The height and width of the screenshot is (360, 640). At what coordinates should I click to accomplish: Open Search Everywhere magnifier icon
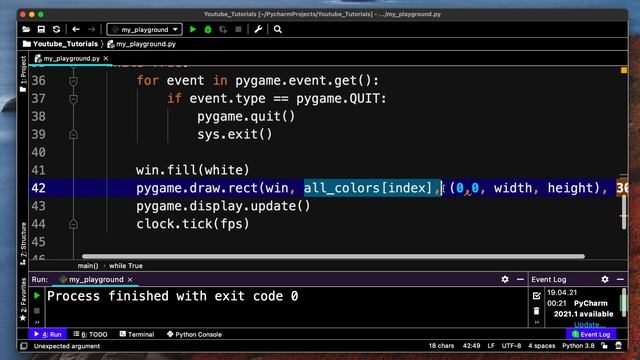pos(278,29)
